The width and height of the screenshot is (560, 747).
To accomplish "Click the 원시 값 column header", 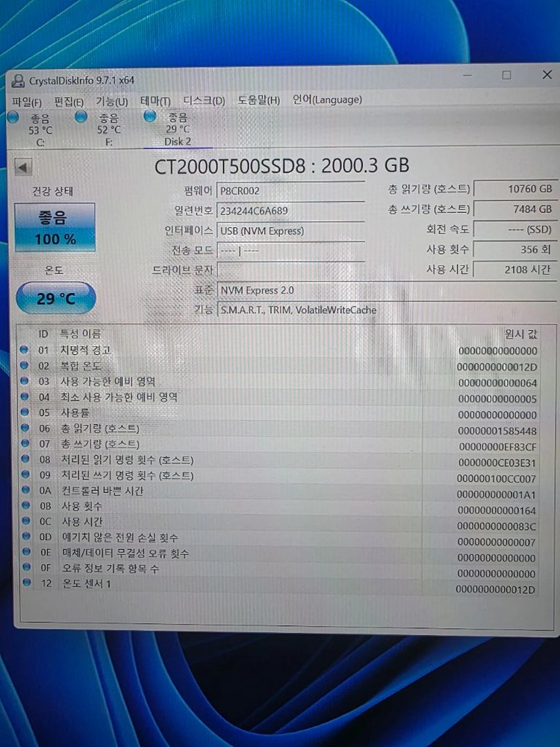I will [520, 334].
